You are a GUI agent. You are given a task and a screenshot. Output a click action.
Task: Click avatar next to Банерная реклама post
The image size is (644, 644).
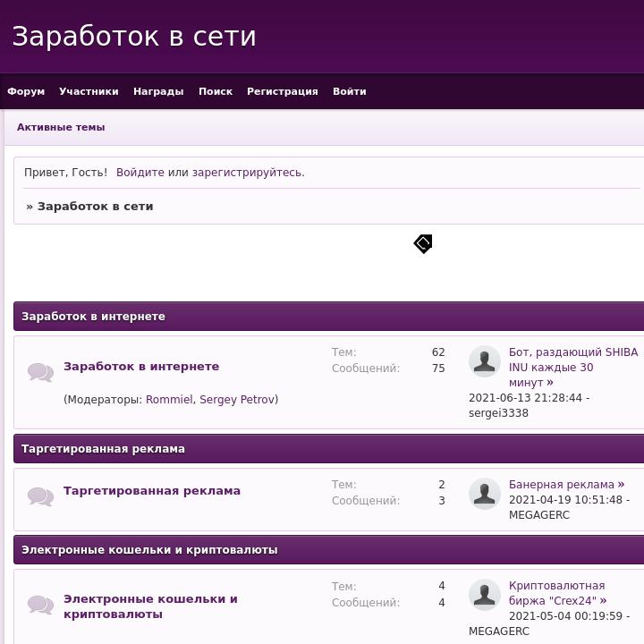click(x=485, y=494)
